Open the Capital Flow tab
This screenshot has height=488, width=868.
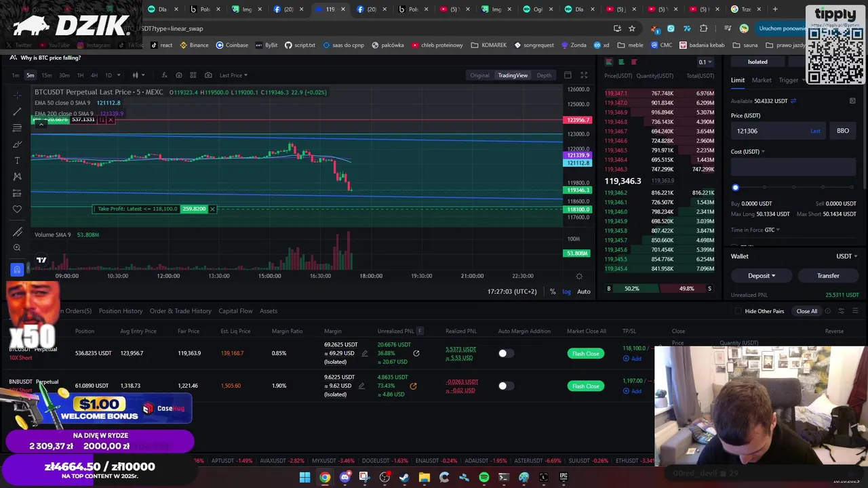[x=235, y=311]
